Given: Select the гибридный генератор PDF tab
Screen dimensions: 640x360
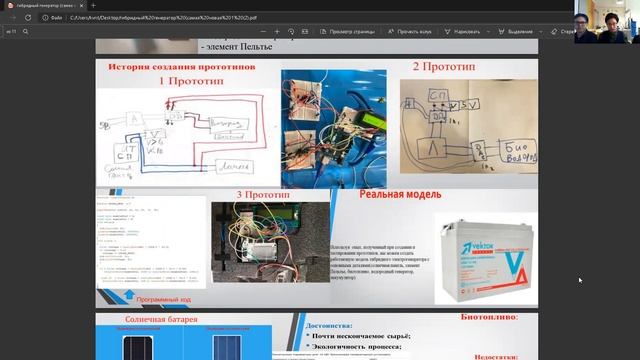Looking at the screenshot, I should (45, 6).
